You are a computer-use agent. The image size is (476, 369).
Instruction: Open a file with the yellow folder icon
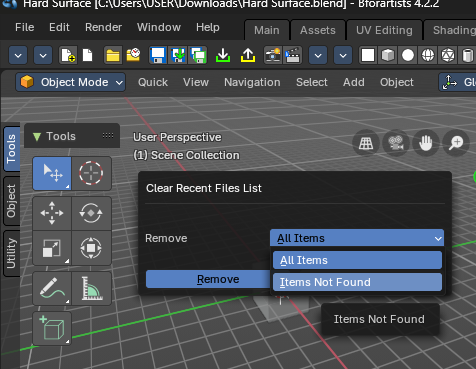tap(113, 55)
